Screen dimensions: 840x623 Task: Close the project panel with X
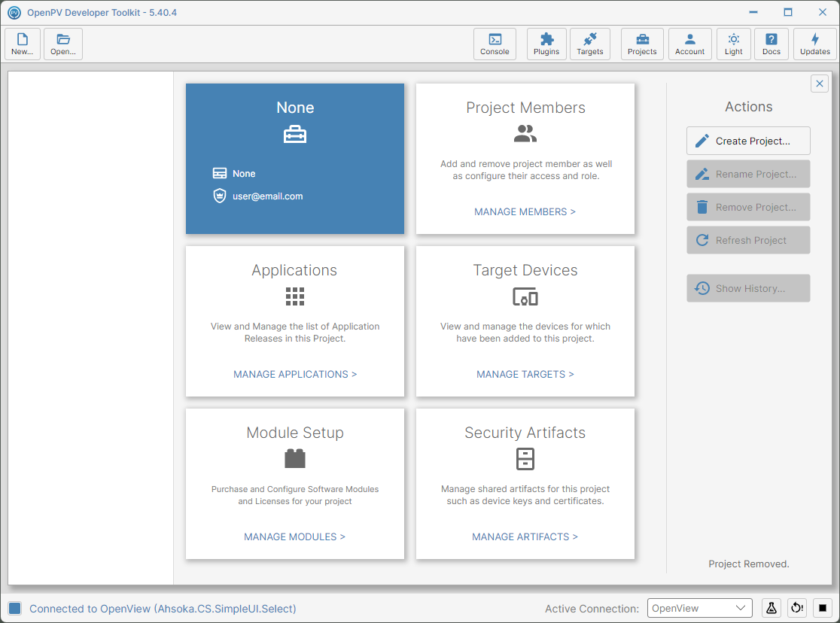(x=820, y=84)
